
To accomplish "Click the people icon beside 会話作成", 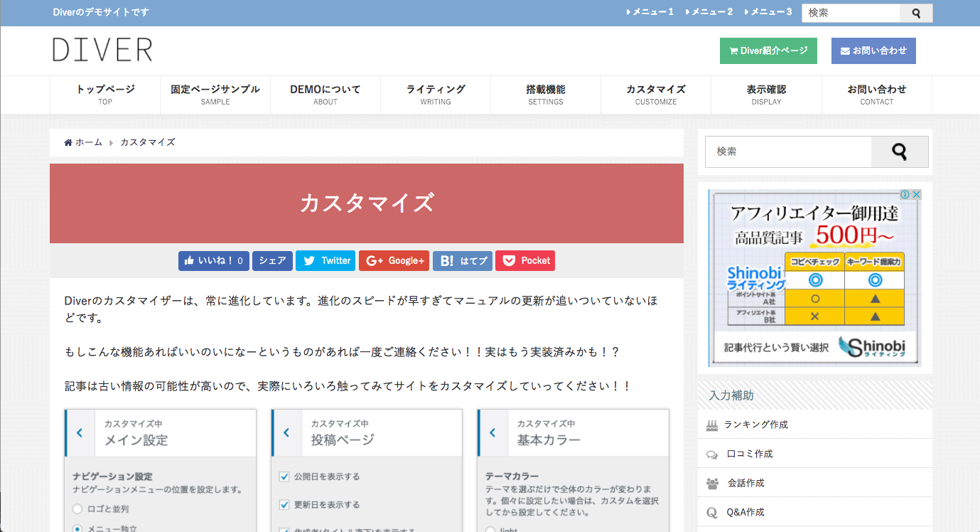I will point(712,484).
